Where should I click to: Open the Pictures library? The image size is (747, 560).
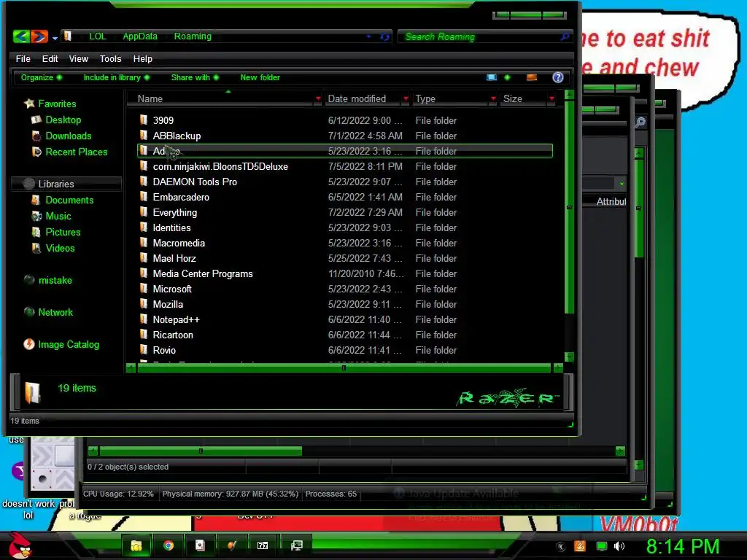[x=63, y=233]
